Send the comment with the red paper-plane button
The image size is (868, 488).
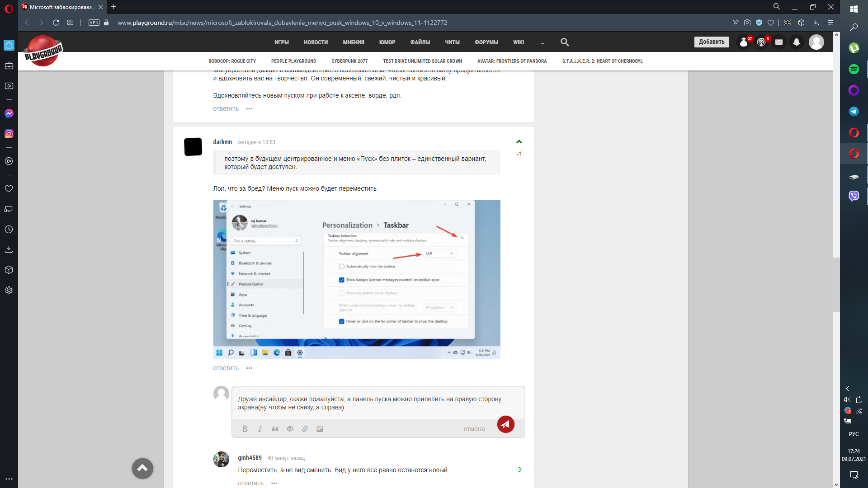(505, 424)
